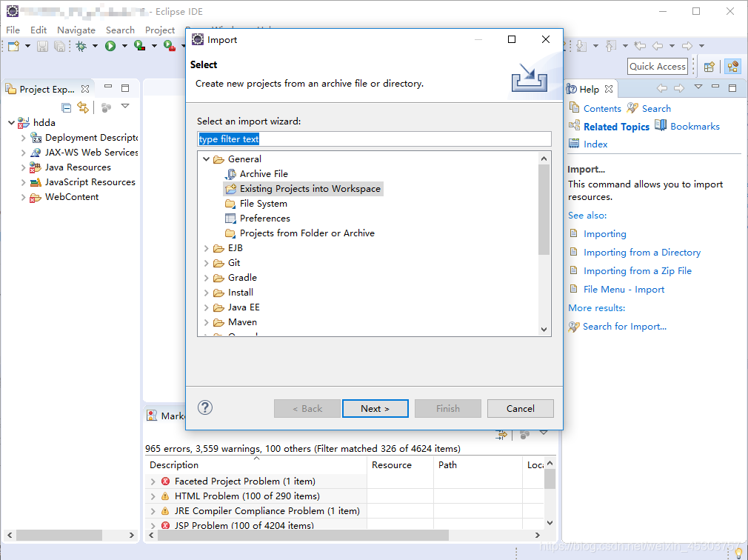Screen dimensions: 748x560
Task: Click the Cancel button
Action: pos(521,408)
